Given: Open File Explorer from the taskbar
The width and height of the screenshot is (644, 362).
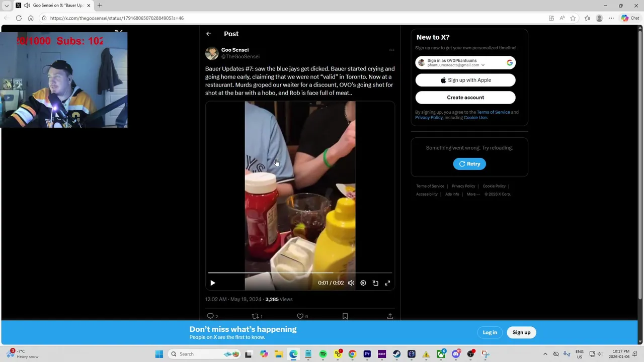Looking at the screenshot, I should coord(278,354).
